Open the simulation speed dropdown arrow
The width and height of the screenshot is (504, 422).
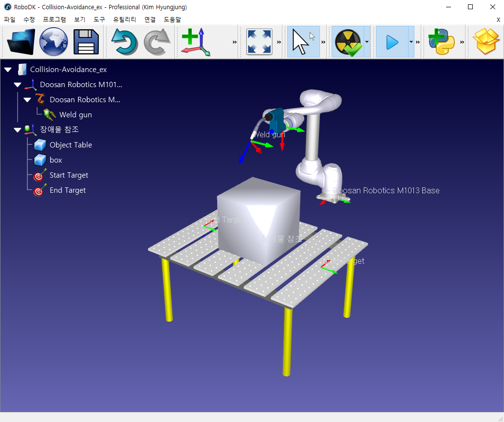tap(411, 42)
